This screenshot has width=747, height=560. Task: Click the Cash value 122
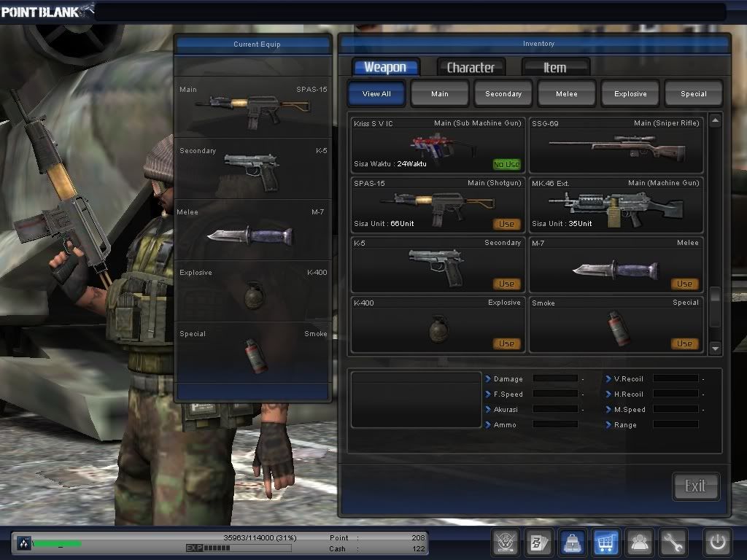click(418, 548)
